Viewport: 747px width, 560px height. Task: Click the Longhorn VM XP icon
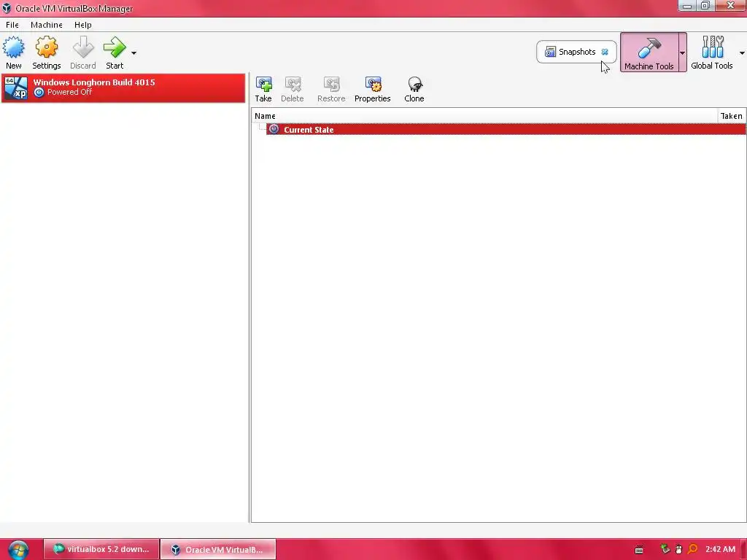click(16, 87)
